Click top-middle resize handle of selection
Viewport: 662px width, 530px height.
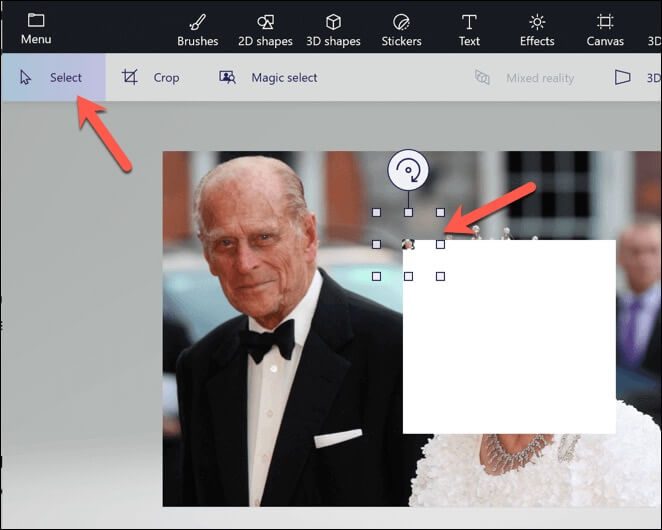tap(408, 212)
